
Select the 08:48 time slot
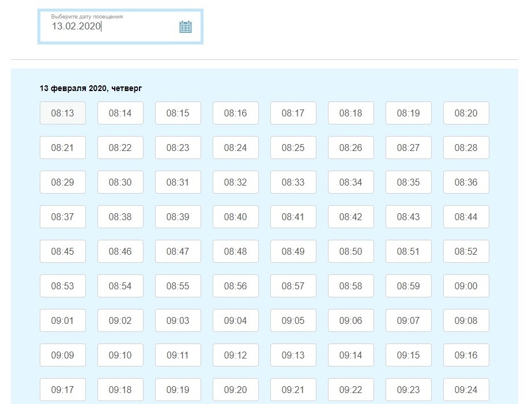[x=236, y=251]
